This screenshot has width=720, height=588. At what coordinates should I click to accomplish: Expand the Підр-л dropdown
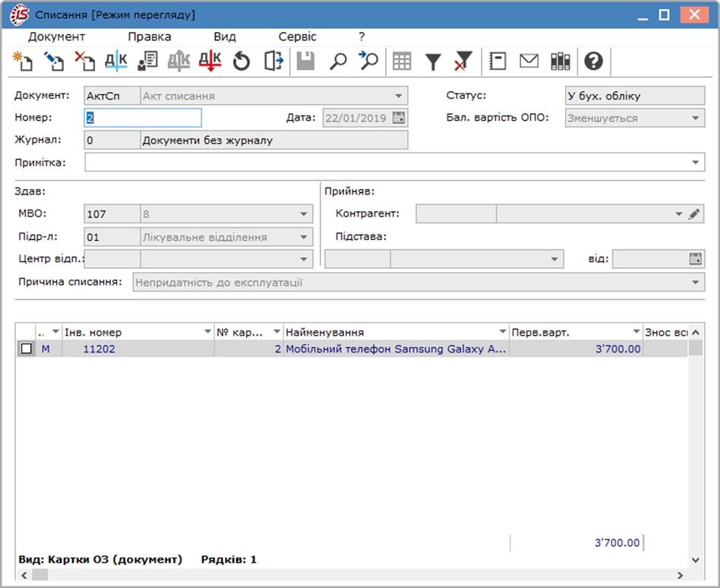(304, 237)
